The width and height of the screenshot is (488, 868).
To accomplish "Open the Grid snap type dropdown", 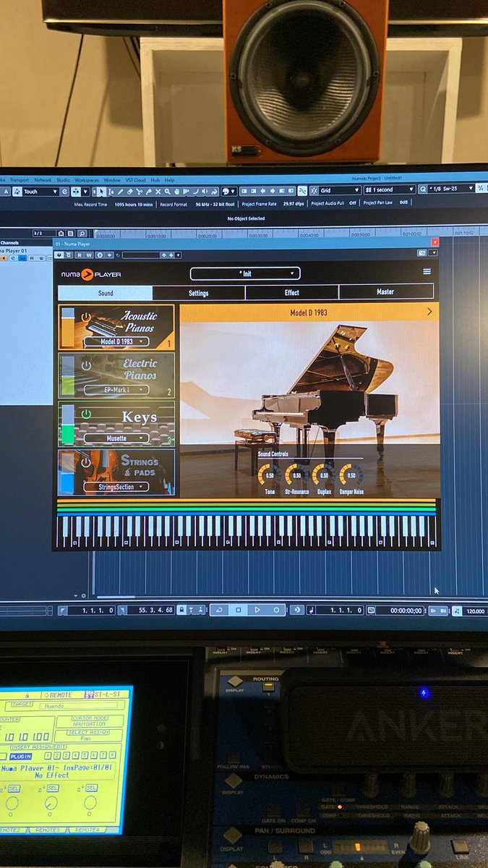I will coord(340,190).
